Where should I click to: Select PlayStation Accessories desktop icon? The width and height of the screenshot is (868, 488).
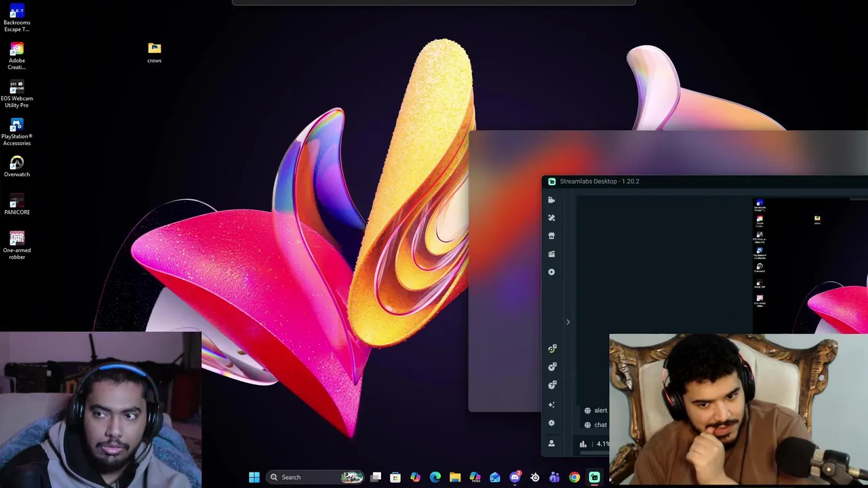coord(17,132)
